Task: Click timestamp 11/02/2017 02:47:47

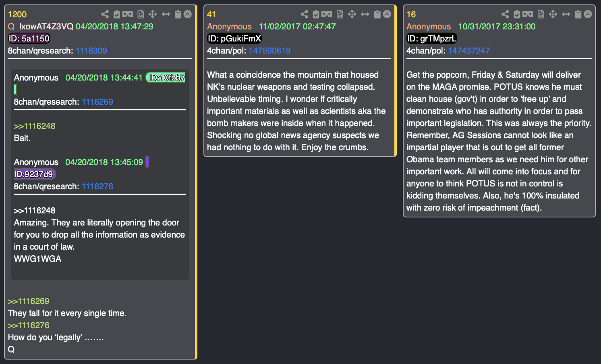Action: tap(297, 27)
